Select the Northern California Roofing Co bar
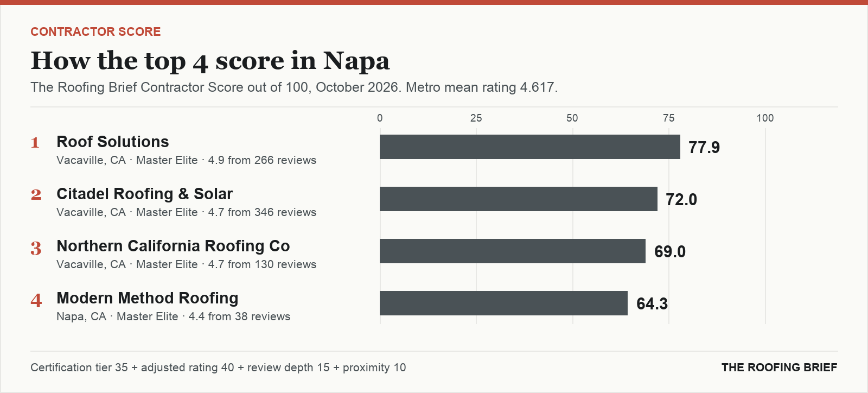This screenshot has width=868, height=393. [x=513, y=251]
